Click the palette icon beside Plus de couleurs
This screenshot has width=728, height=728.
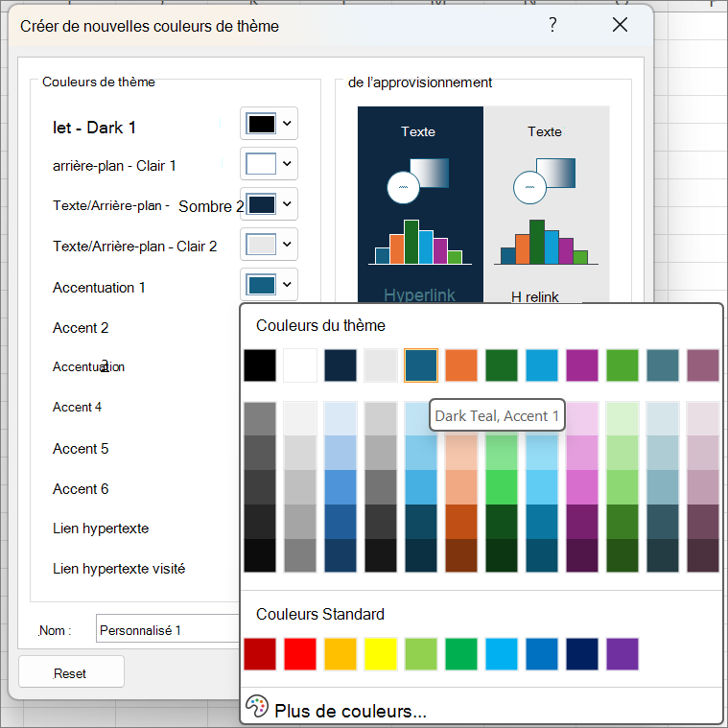point(257,707)
